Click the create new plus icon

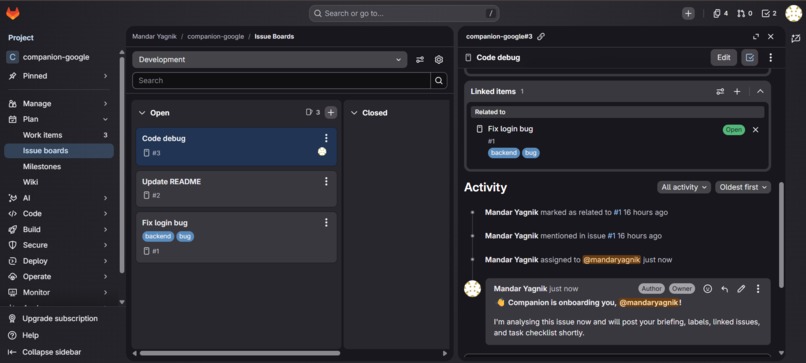tap(688, 13)
